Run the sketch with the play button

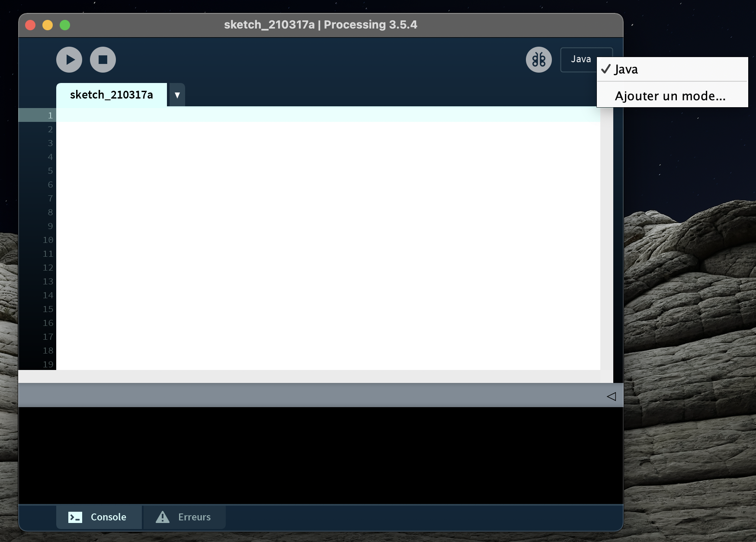(69, 60)
